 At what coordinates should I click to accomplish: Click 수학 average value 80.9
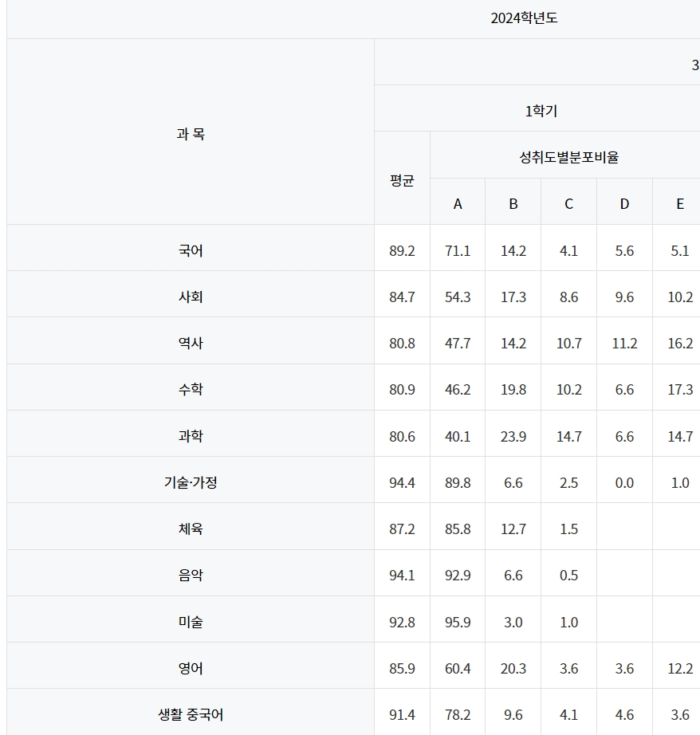(x=402, y=390)
